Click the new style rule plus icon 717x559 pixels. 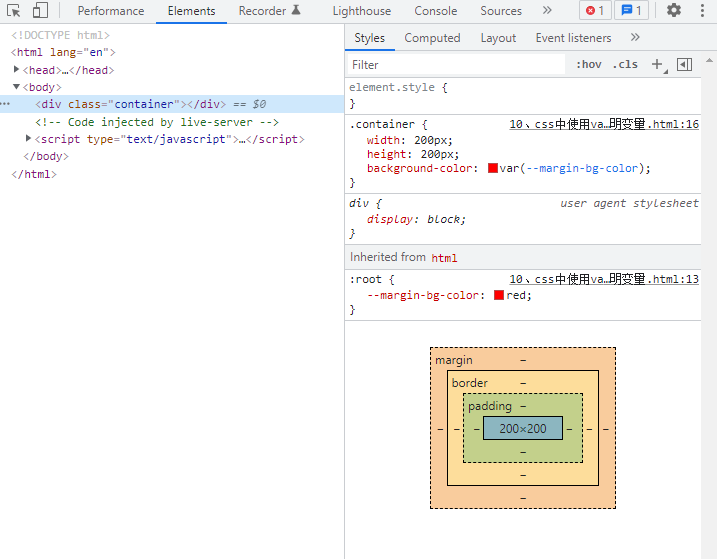pos(658,64)
